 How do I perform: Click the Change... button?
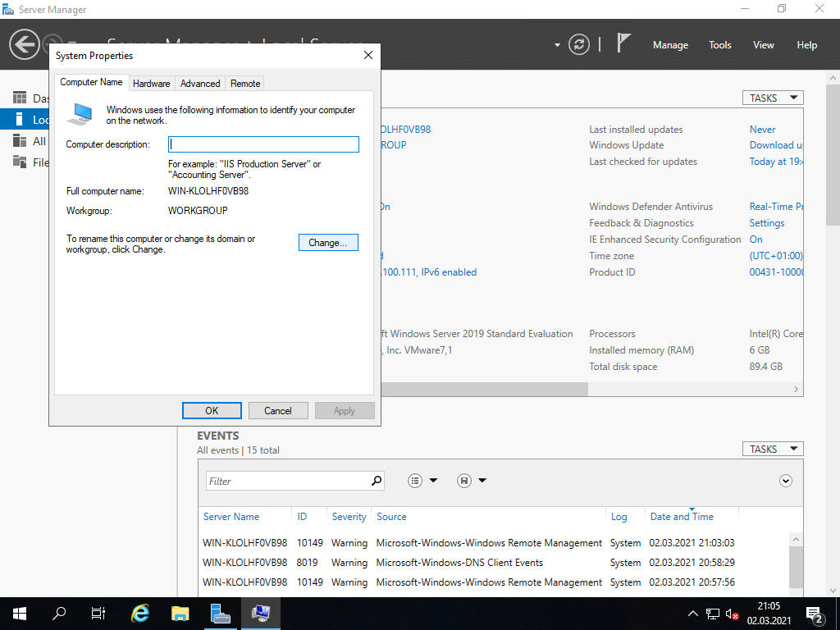click(x=328, y=243)
